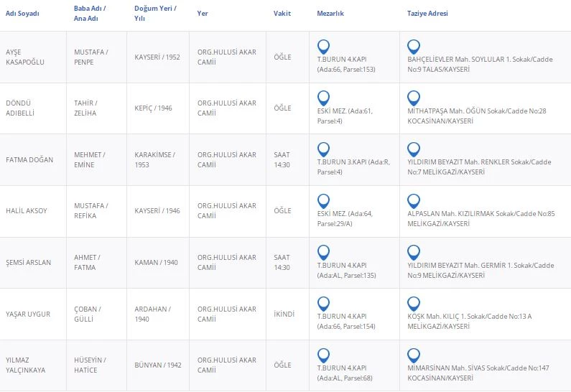Click cemetery map pin for Ayşe Kasapoğlu
The height and width of the screenshot is (392, 571).
[x=323, y=46]
